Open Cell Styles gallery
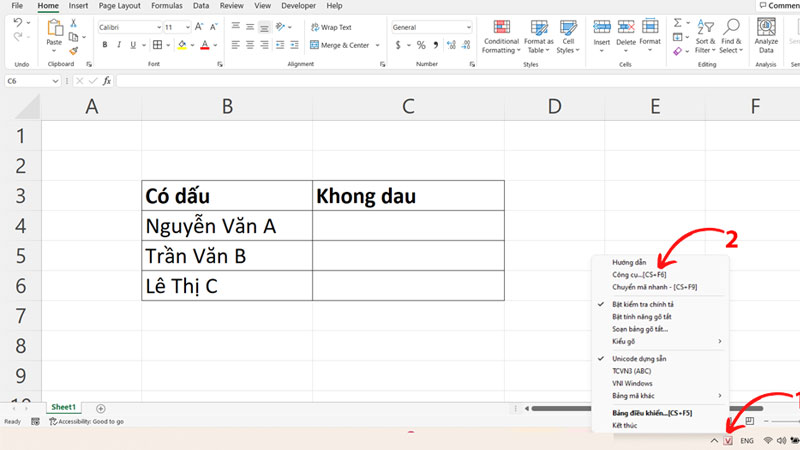The width and height of the screenshot is (800, 450). click(x=568, y=36)
